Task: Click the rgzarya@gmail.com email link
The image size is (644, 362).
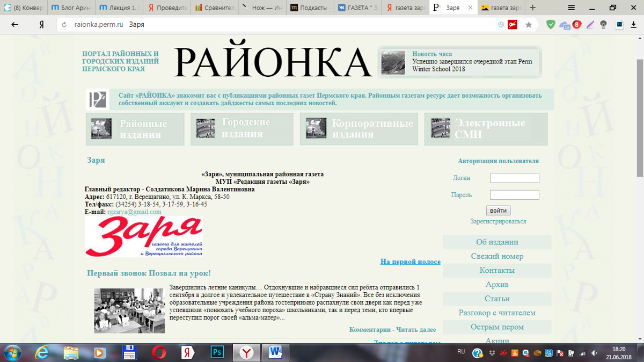Action: click(x=134, y=212)
